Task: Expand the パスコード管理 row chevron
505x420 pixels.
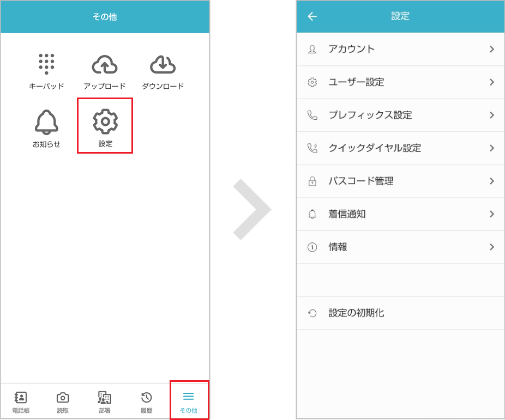Action: 492,181
